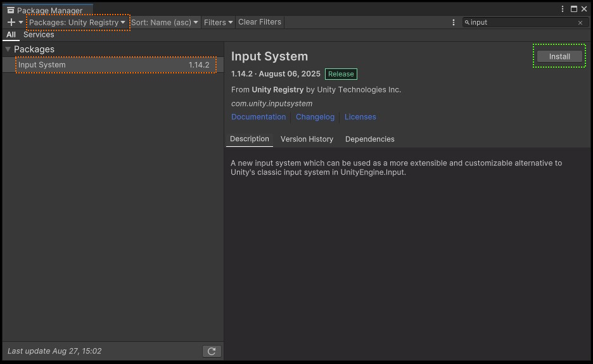Open the Documentation link

258,117
